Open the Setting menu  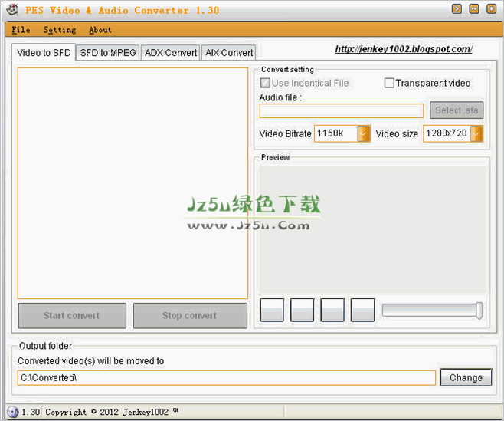60,30
